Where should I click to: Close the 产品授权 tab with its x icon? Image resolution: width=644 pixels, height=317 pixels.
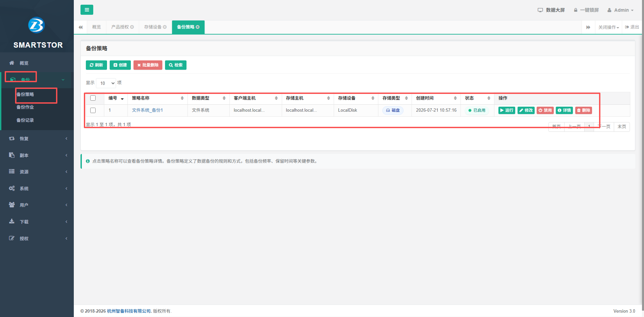point(132,27)
